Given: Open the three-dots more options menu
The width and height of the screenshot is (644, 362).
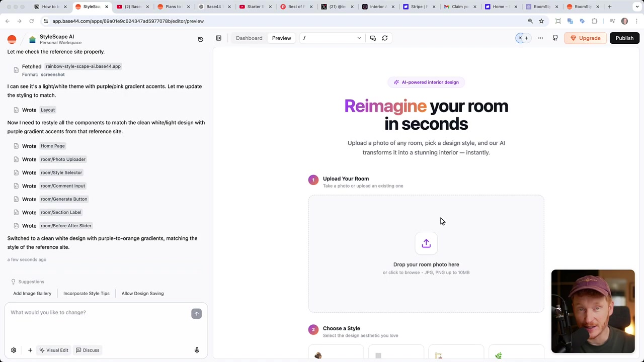Looking at the screenshot, I should click(540, 38).
